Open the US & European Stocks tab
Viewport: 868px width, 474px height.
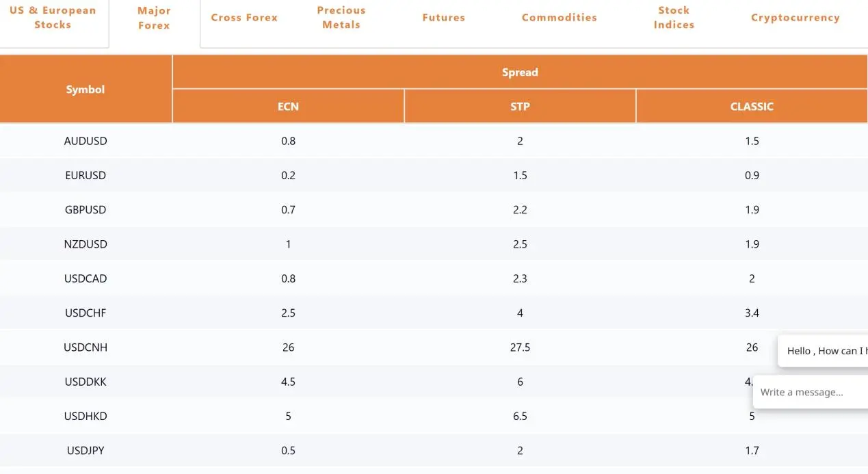pos(53,18)
